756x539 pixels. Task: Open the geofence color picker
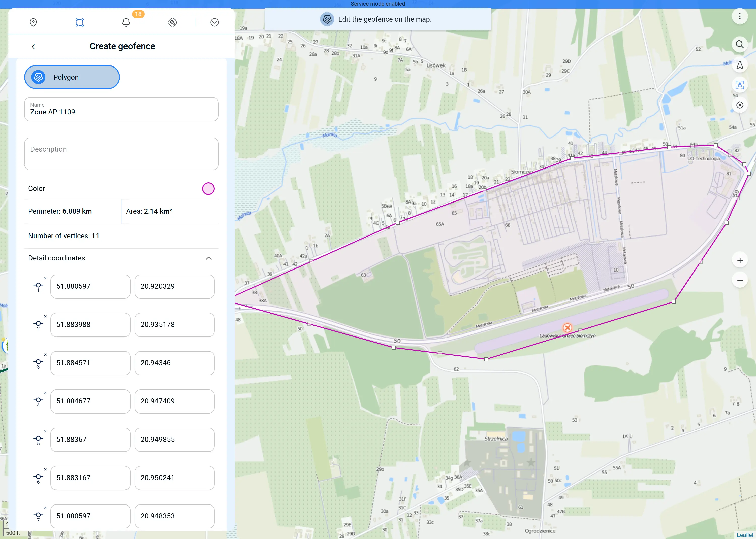click(x=208, y=188)
